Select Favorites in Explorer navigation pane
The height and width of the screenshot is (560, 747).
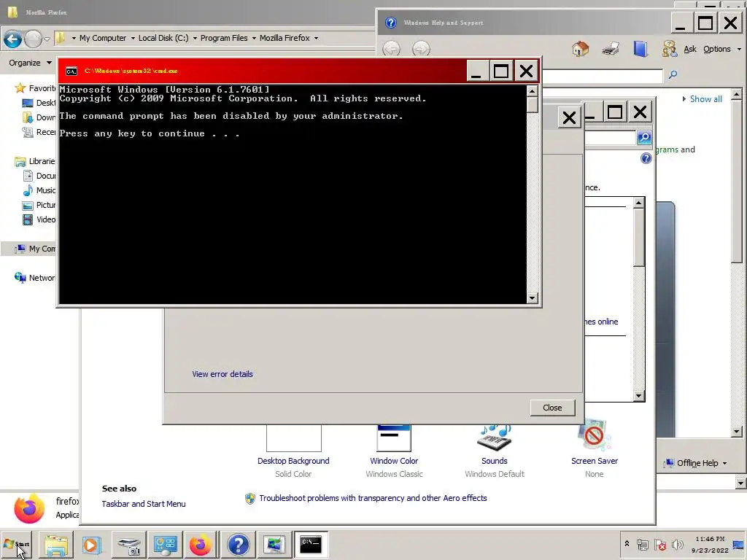point(36,88)
